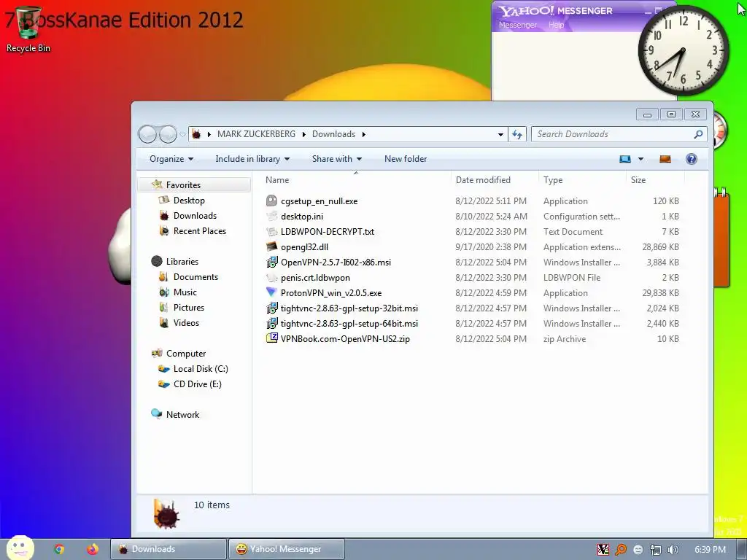Click the Explorer Back navigation button
Screen dimensions: 747x560
147,134
